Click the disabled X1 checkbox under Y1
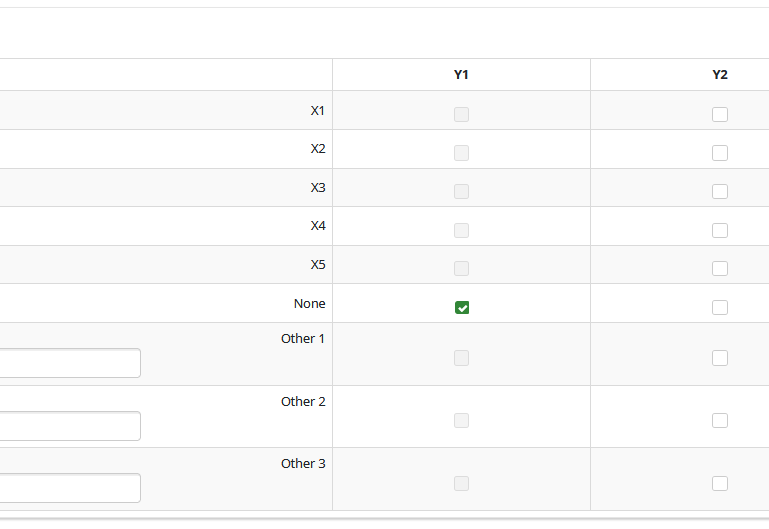The height and width of the screenshot is (529, 769). [x=462, y=114]
